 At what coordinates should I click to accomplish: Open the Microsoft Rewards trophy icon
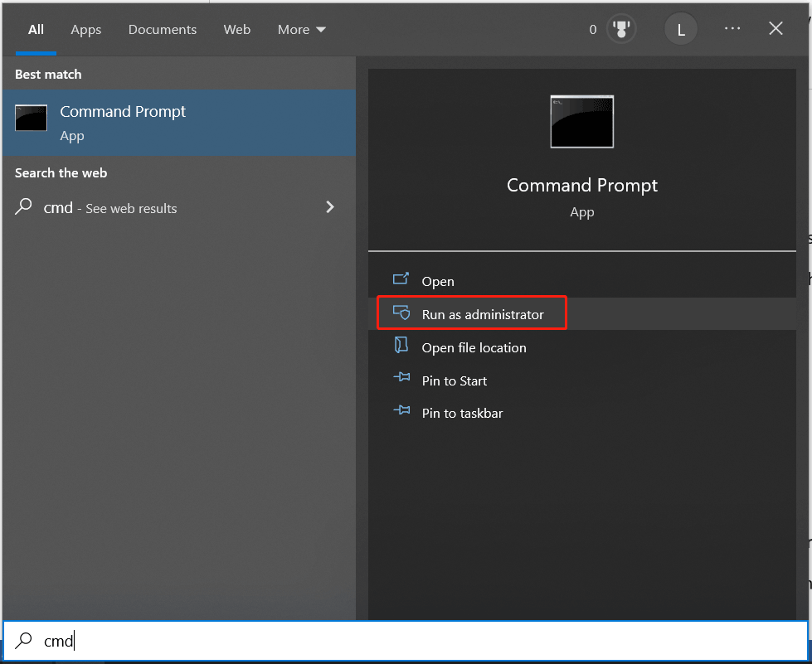pos(619,29)
